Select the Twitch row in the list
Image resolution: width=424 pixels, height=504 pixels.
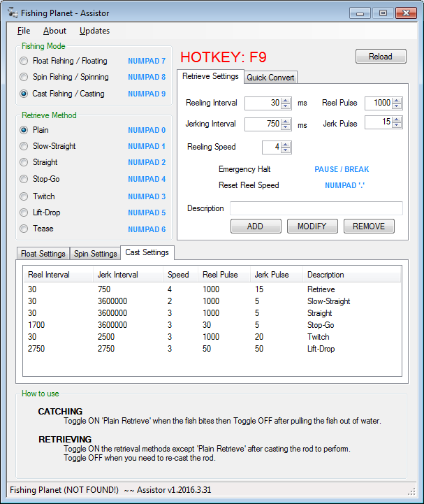[212, 337]
